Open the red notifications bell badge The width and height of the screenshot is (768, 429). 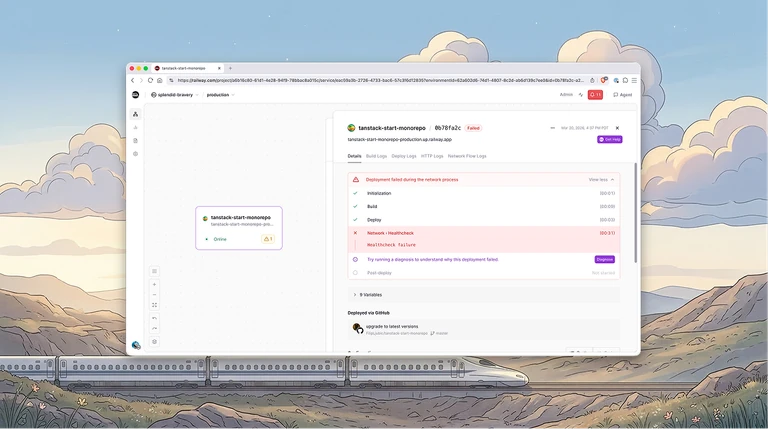tap(595, 95)
